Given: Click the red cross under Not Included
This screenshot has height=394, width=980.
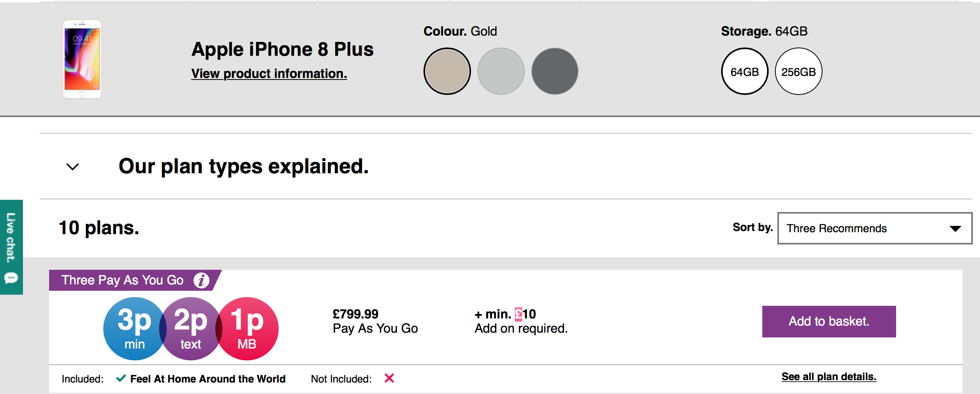Looking at the screenshot, I should click(x=389, y=379).
